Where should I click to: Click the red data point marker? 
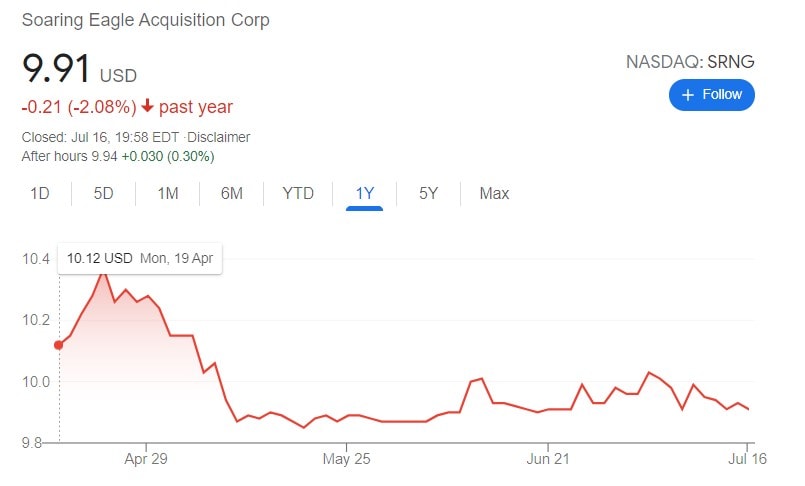[59, 345]
